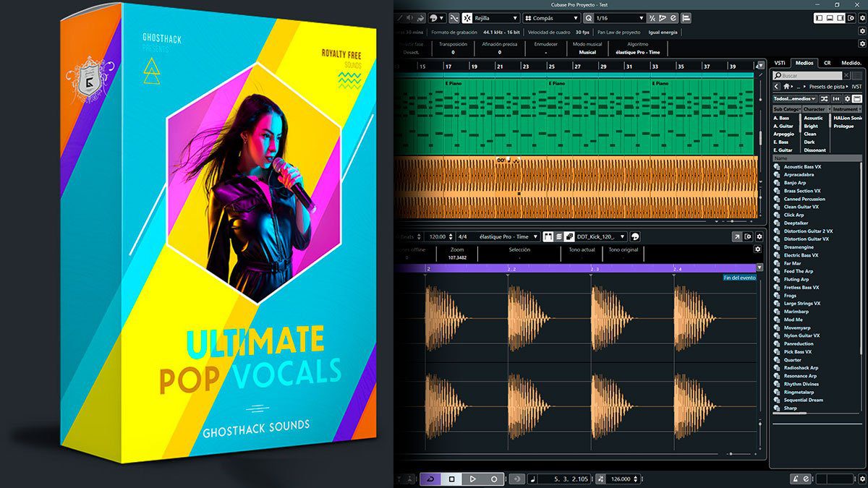868x488 pixels.
Task: Open the quantize panel 'e' icon
Action: (x=673, y=18)
